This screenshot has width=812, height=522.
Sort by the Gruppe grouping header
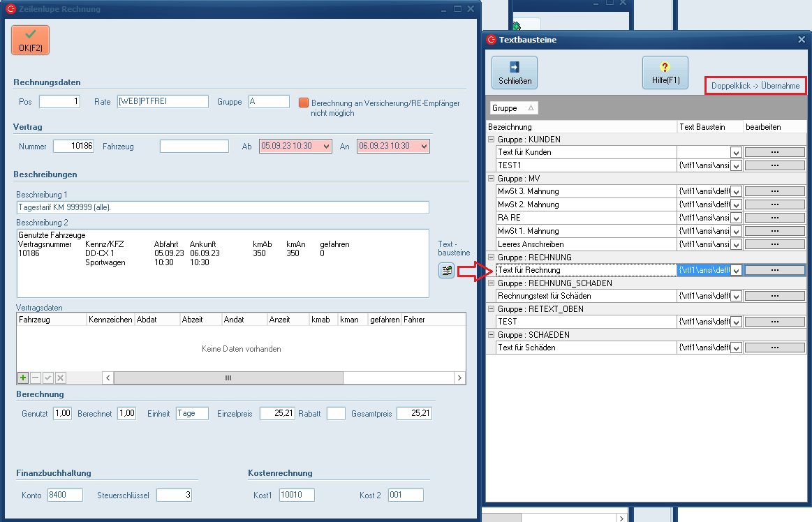click(513, 108)
